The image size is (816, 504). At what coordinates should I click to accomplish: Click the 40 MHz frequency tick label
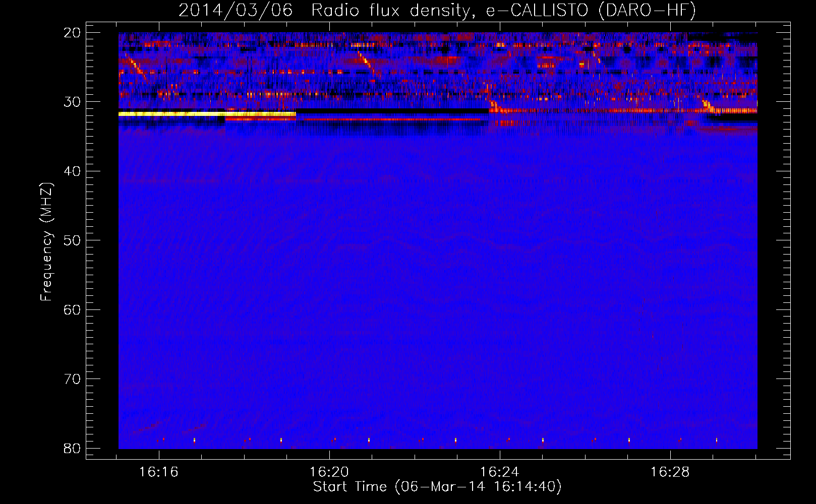[73, 171]
